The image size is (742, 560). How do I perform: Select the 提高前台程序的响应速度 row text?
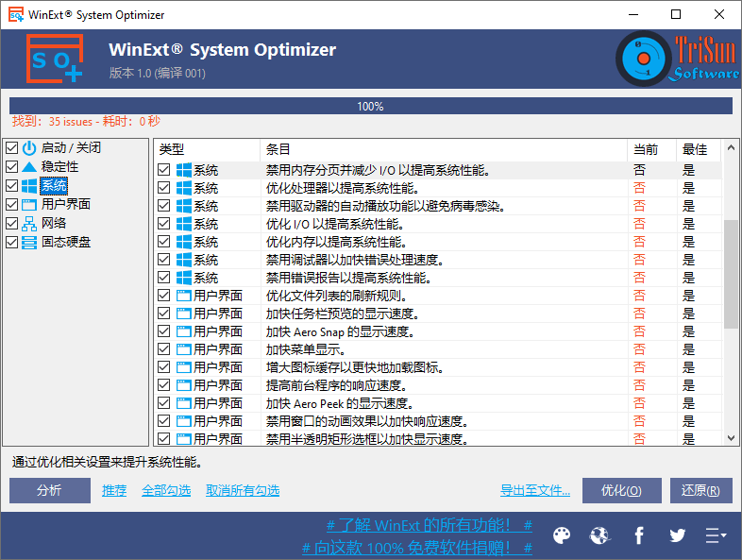pos(336,385)
